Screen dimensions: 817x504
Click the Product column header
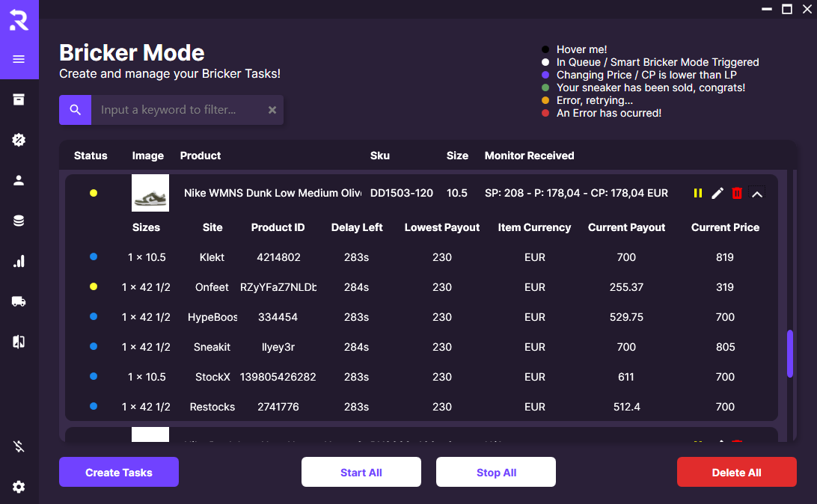click(x=201, y=156)
